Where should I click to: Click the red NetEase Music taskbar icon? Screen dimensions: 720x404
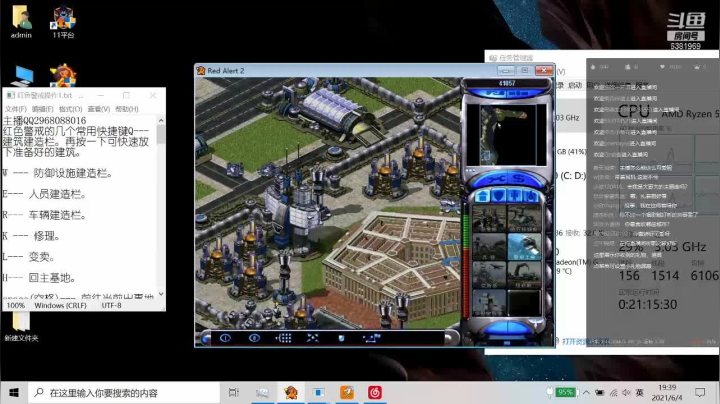pos(375,393)
